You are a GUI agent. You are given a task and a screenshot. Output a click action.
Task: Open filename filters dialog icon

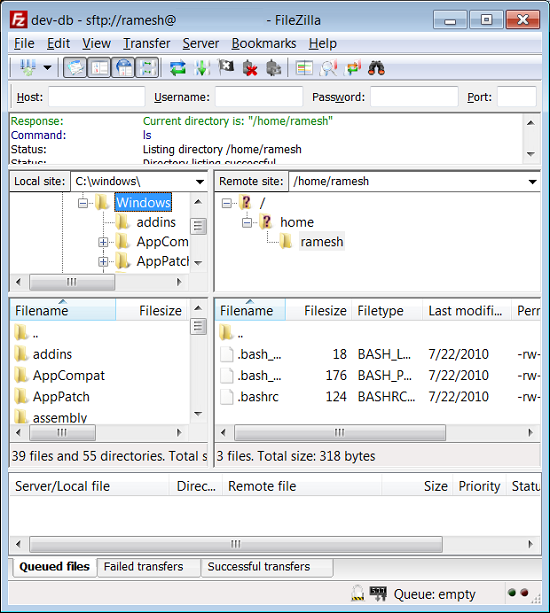328,68
